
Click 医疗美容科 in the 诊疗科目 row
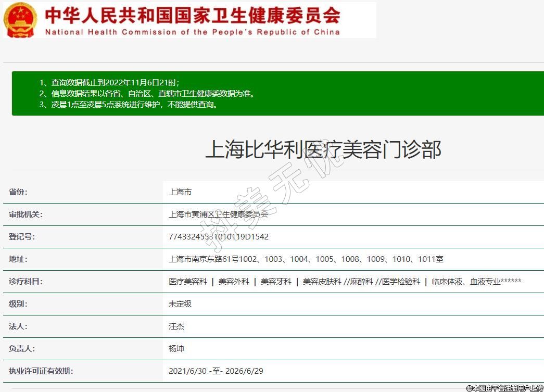coord(188,282)
